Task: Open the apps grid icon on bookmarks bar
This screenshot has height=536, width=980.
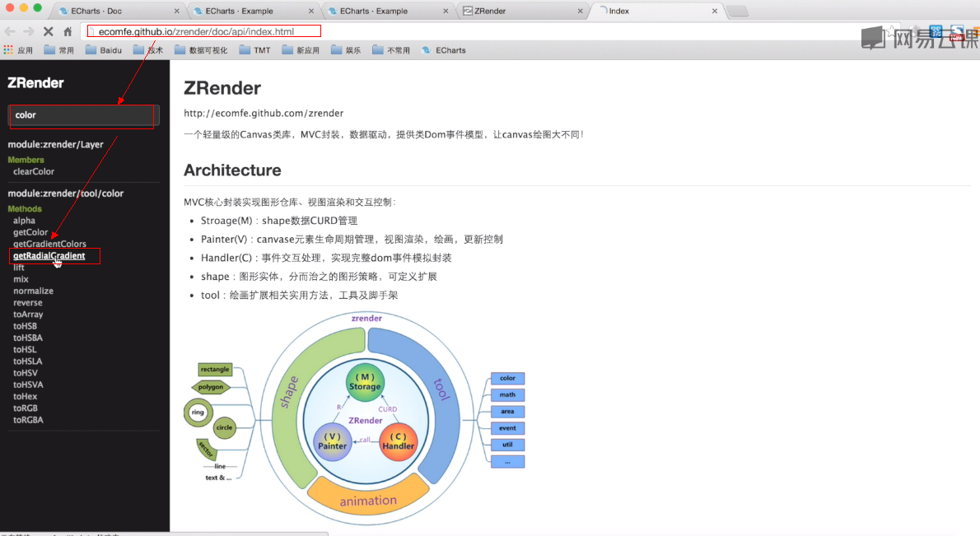Action: pyautogui.click(x=8, y=50)
